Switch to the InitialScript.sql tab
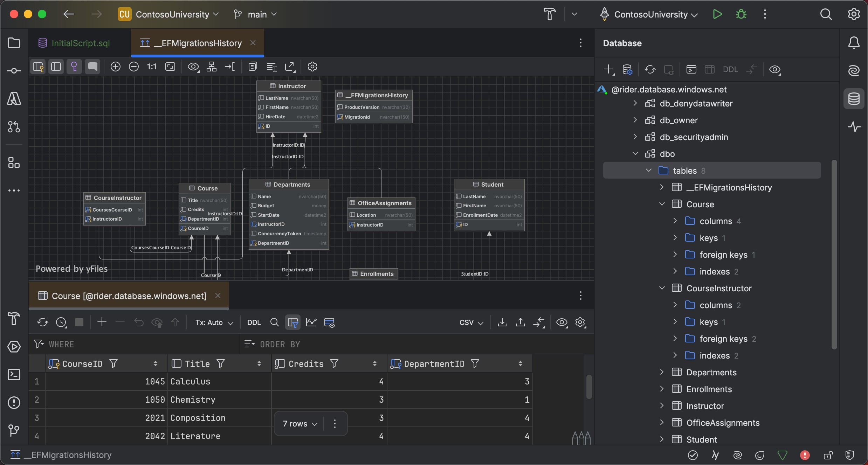Image resolution: width=868 pixels, height=465 pixels. pos(81,43)
